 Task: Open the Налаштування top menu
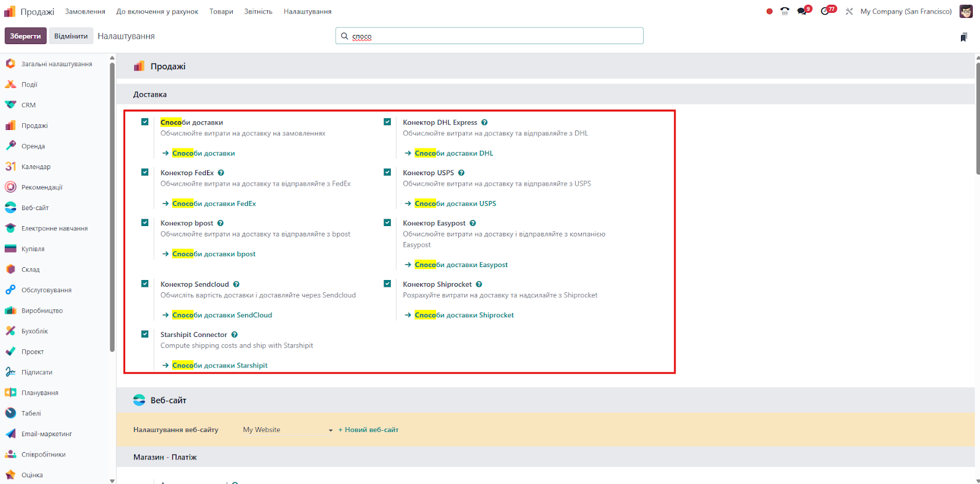pyautogui.click(x=307, y=12)
